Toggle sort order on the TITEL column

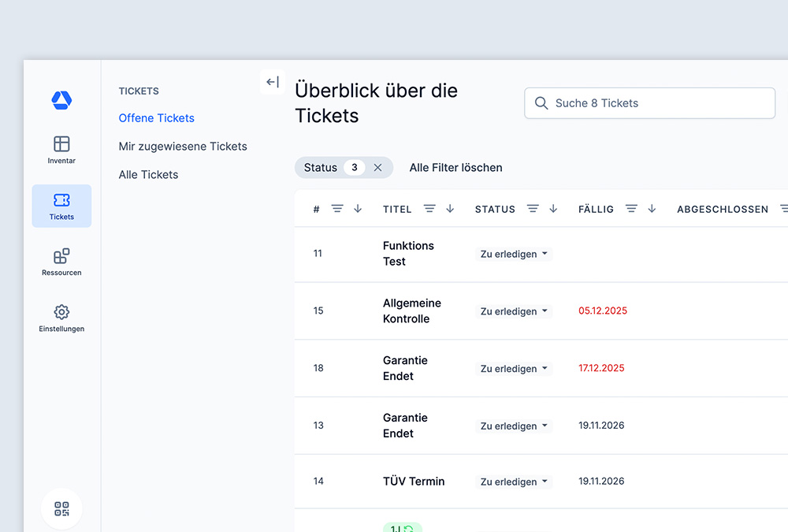click(449, 209)
